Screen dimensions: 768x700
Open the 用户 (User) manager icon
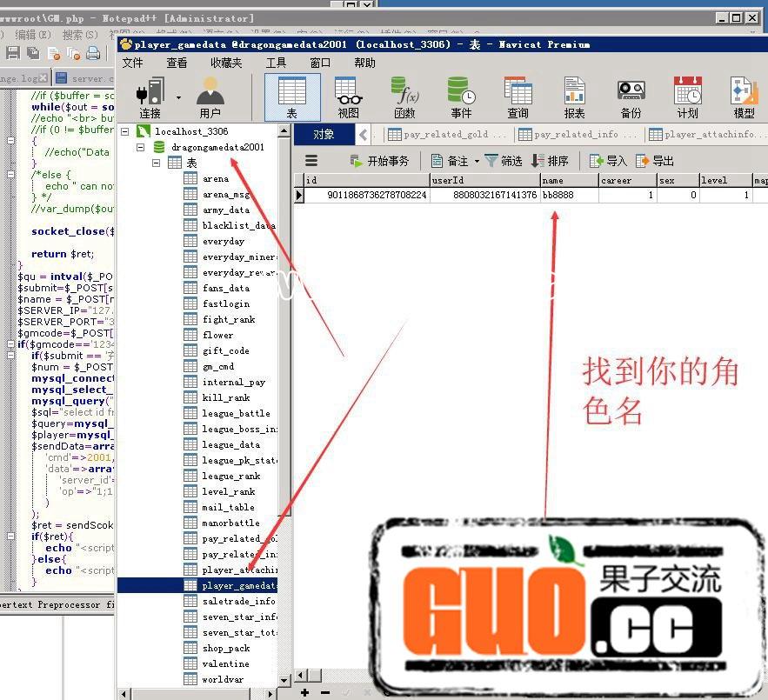point(210,97)
